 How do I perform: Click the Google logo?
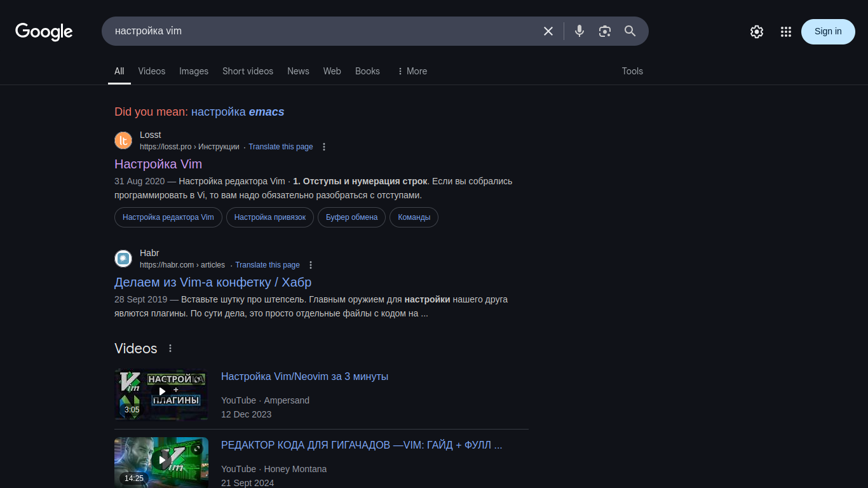pyautogui.click(x=44, y=32)
